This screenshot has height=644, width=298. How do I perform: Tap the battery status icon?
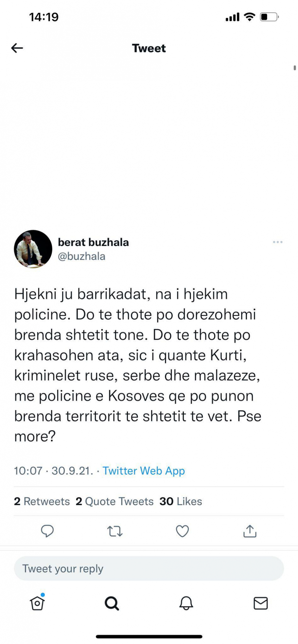tap(269, 17)
